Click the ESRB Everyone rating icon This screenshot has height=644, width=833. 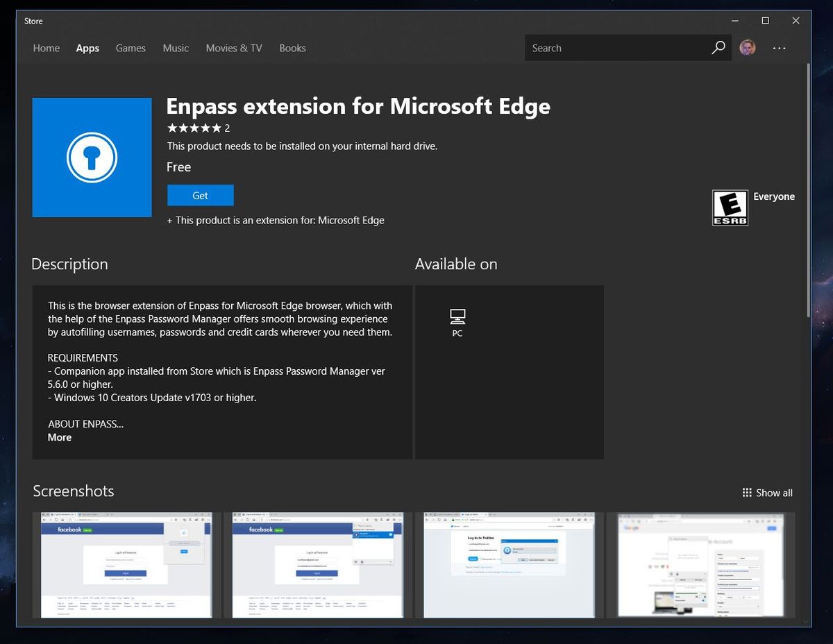click(x=730, y=207)
